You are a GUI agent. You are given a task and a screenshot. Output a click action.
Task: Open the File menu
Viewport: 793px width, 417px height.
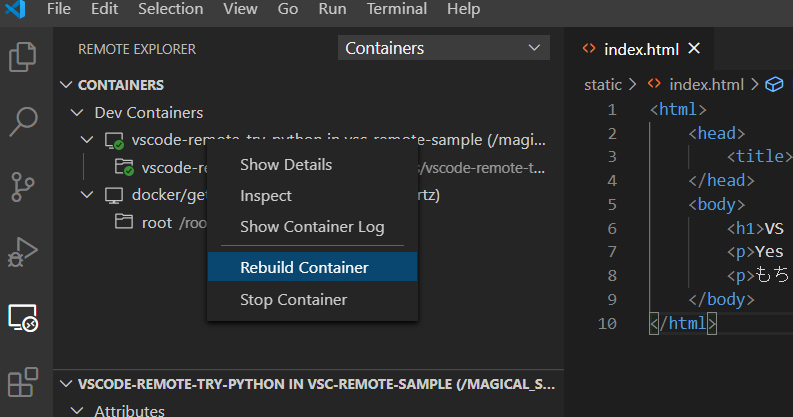59,9
